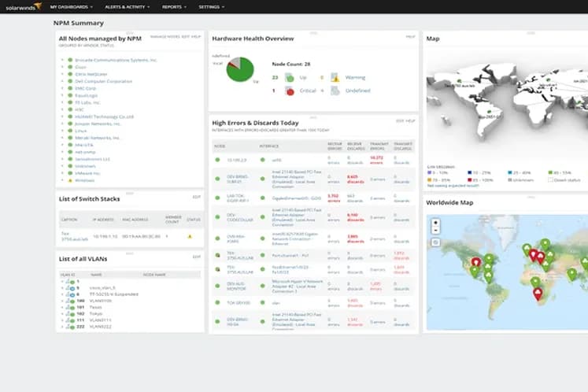Open the Reports menu
The height and width of the screenshot is (392, 588).
[174, 7]
